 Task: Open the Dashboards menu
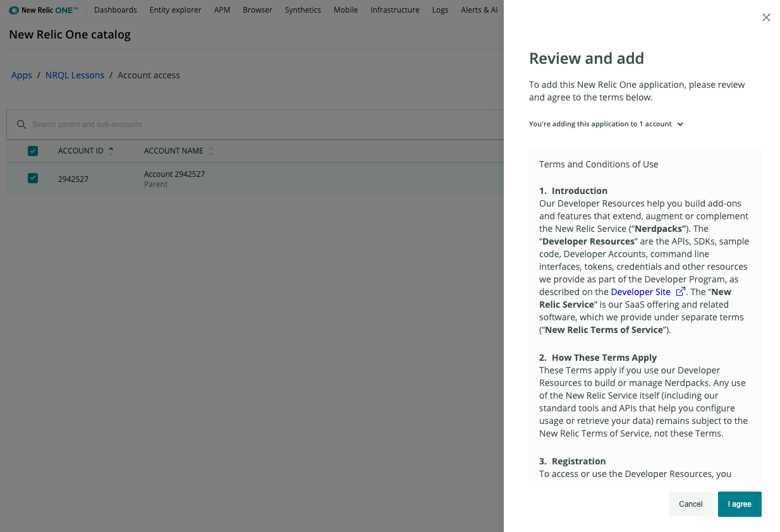(x=116, y=10)
